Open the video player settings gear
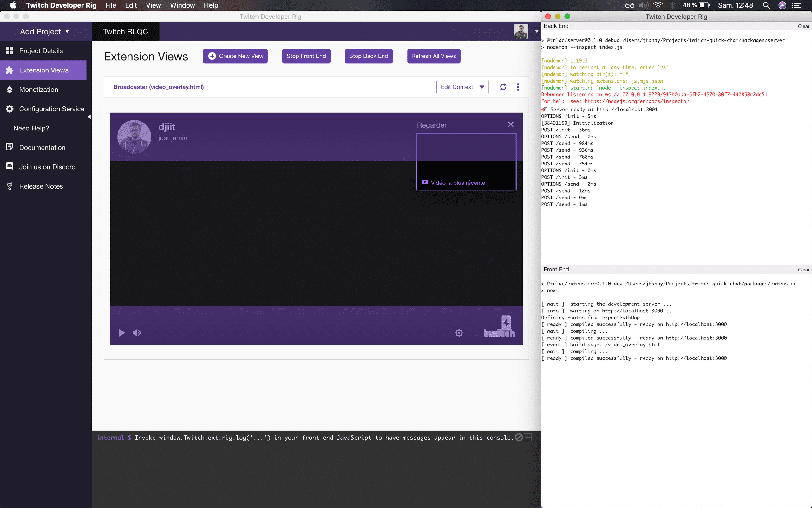Image resolution: width=812 pixels, height=508 pixels. (x=459, y=333)
